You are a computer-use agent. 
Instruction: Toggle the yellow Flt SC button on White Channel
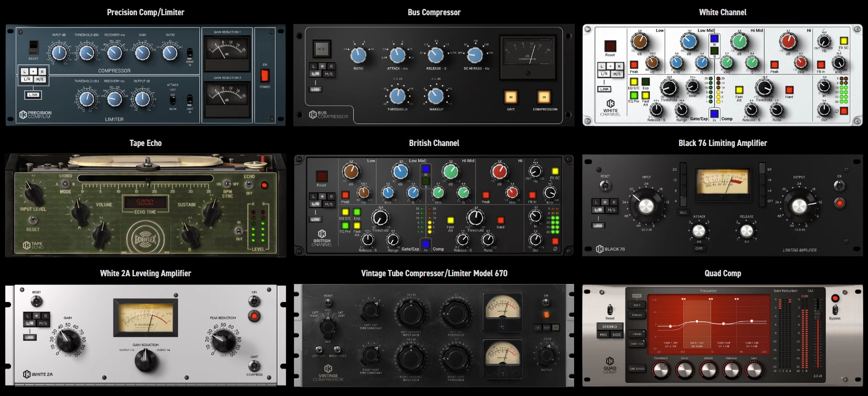tap(843, 41)
